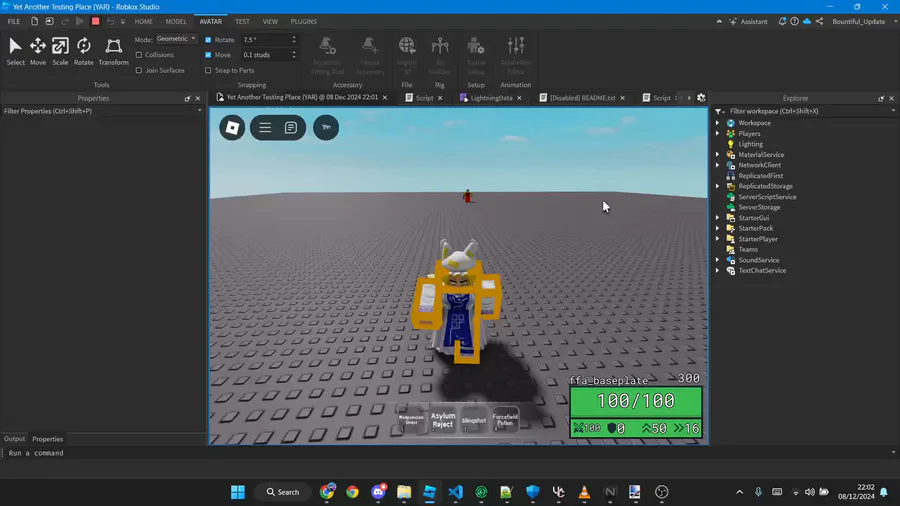
Task: Switch to the MODEL ribbon tab
Action: (x=176, y=21)
